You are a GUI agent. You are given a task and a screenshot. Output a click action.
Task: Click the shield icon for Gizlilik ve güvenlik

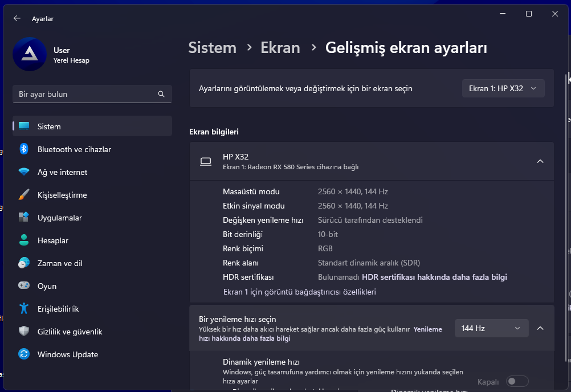pos(24,331)
